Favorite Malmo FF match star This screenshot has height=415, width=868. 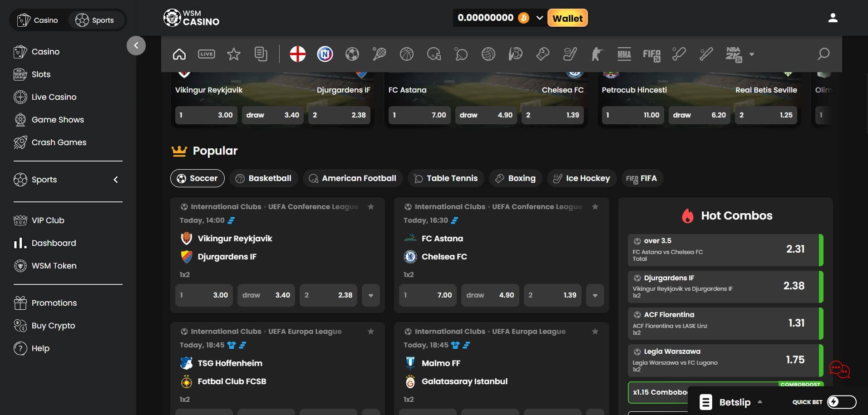[x=595, y=332]
